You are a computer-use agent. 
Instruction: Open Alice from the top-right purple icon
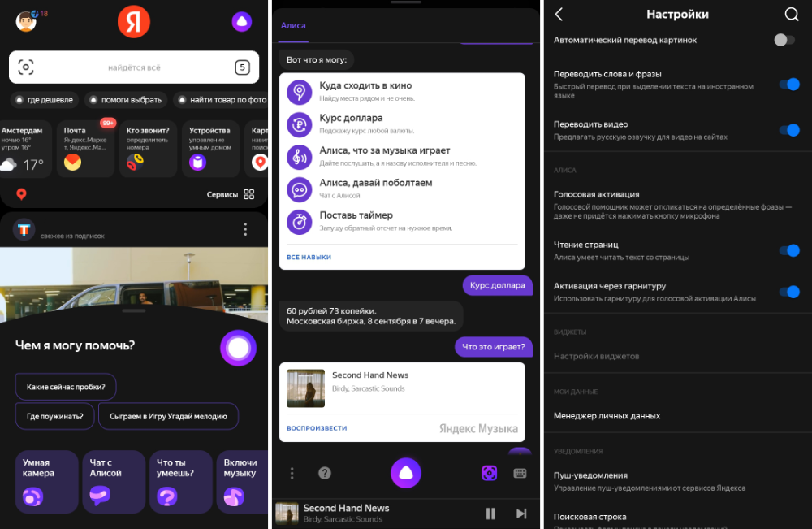tap(241, 22)
